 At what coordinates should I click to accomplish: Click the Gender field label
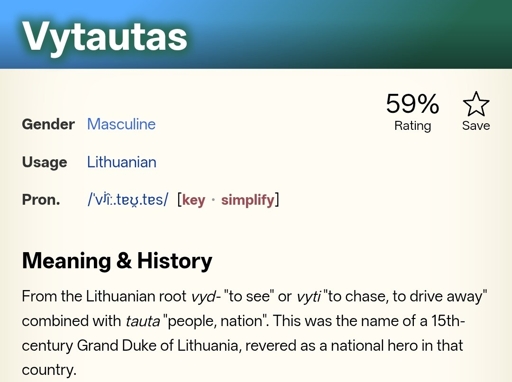coord(48,124)
